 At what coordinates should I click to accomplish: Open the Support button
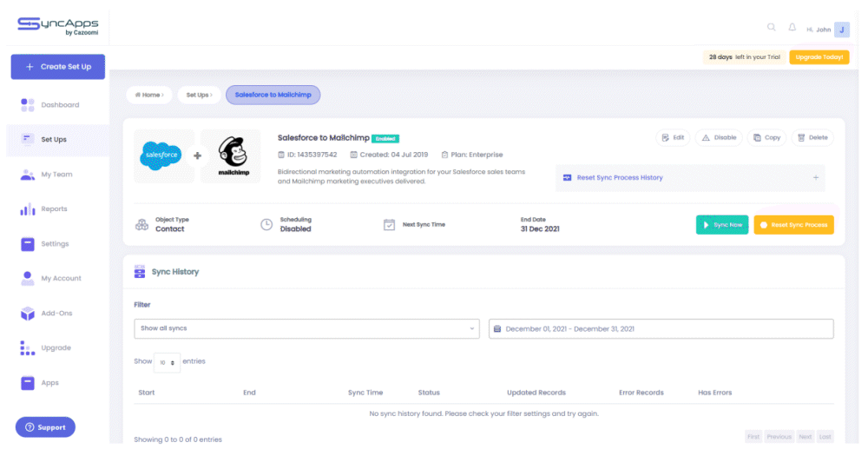pyautogui.click(x=45, y=427)
